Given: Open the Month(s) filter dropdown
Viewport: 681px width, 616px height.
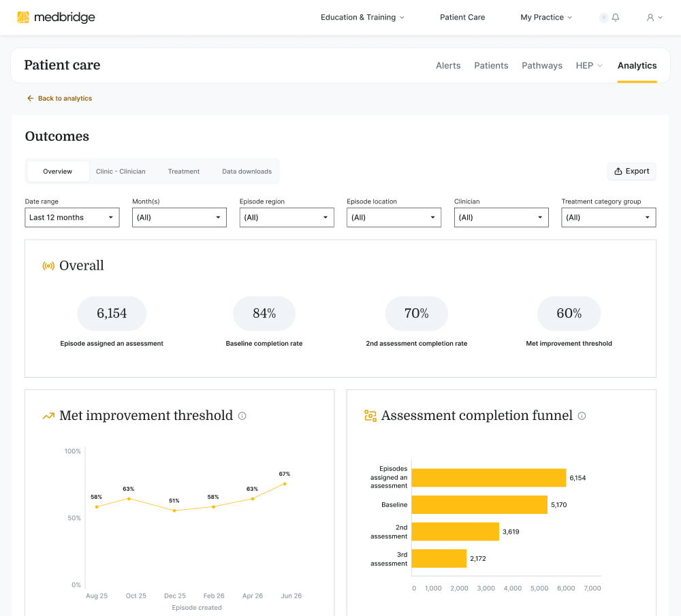Looking at the screenshot, I should 179,218.
